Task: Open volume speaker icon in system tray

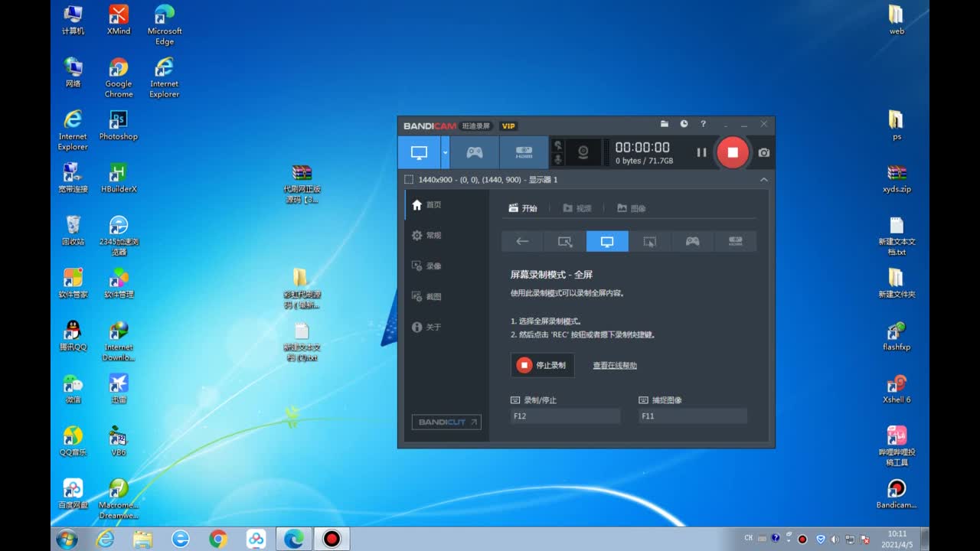Action: point(835,539)
